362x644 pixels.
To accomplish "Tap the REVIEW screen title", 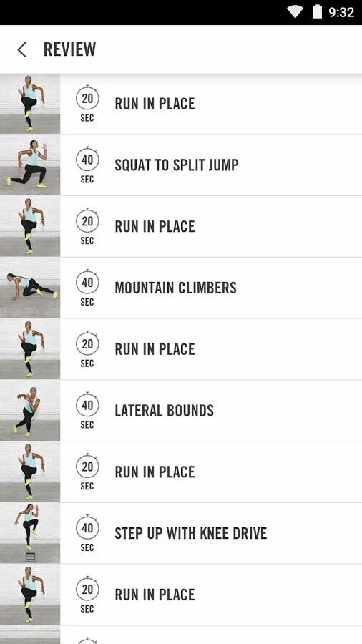I will click(70, 49).
